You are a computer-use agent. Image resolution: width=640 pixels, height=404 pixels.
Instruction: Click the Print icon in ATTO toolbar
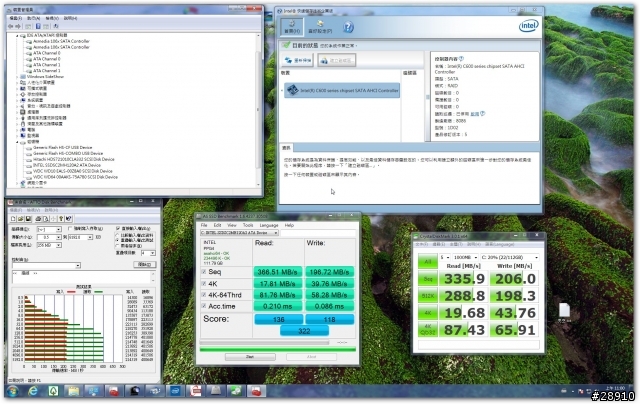pos(38,219)
